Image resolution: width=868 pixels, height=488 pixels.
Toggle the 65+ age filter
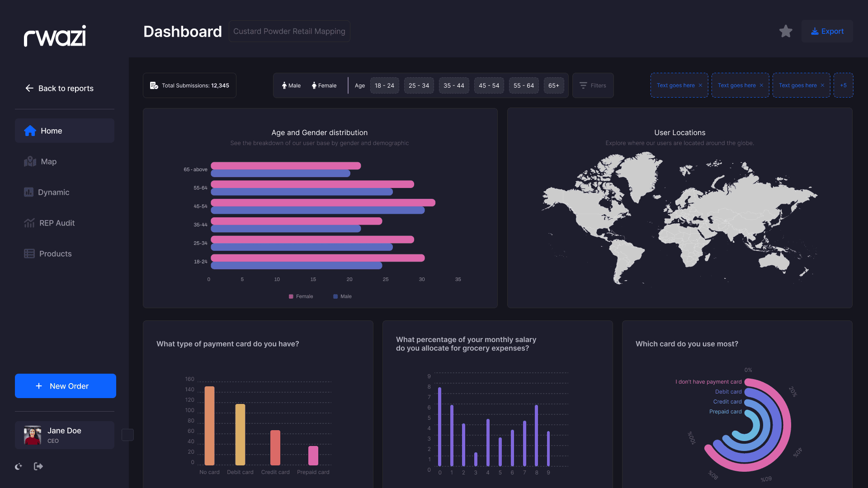click(x=554, y=85)
